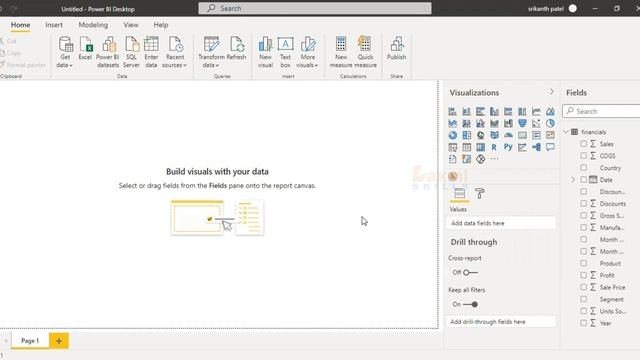The width and height of the screenshot is (640, 360).
Task: Publish the report
Action: point(396,48)
